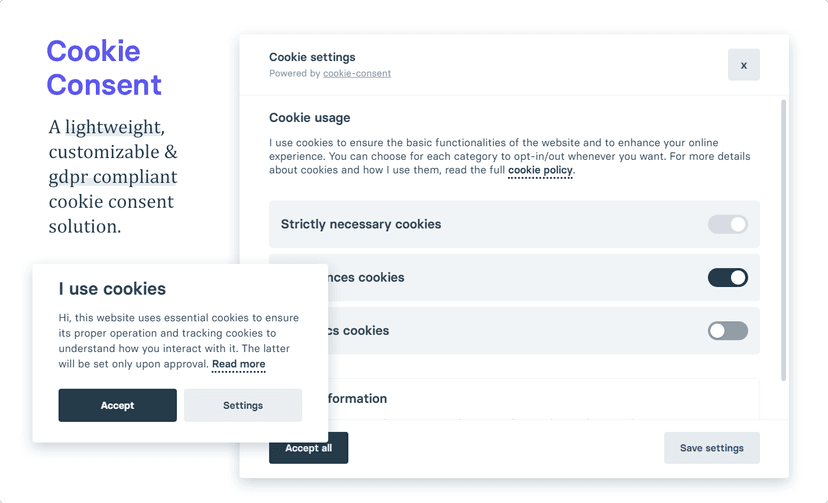828x503 pixels.
Task: Click the "I use cookies" heading
Action: pyautogui.click(x=112, y=289)
